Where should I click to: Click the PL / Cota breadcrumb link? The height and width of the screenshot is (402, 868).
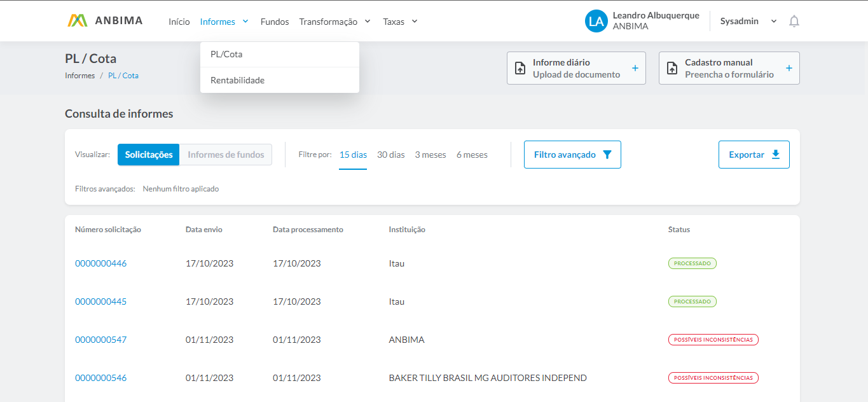pos(123,76)
